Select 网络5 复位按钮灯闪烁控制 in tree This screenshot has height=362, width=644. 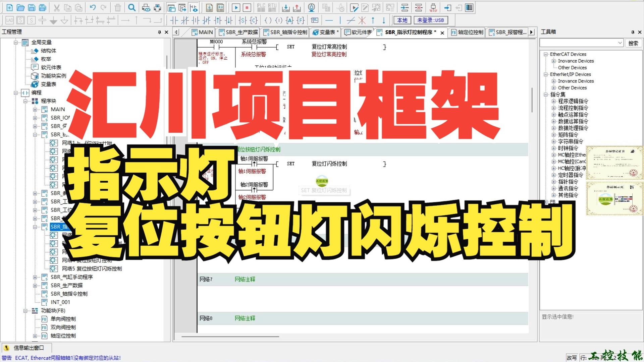click(x=92, y=269)
